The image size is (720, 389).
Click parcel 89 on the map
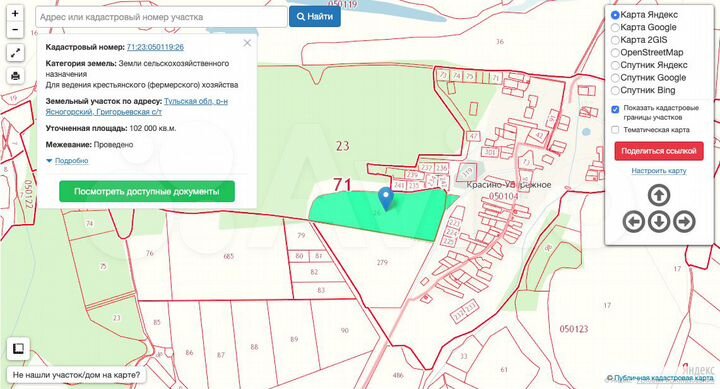(x=294, y=339)
